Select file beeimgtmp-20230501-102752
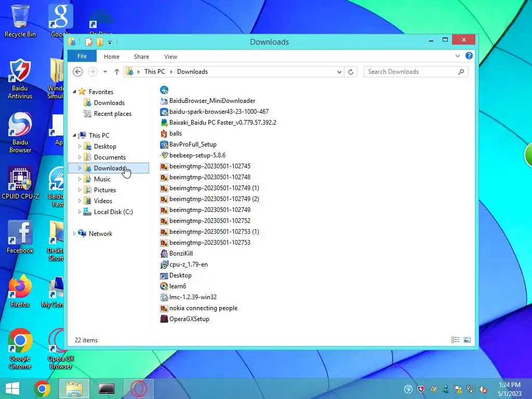532x399 pixels. tap(210, 221)
